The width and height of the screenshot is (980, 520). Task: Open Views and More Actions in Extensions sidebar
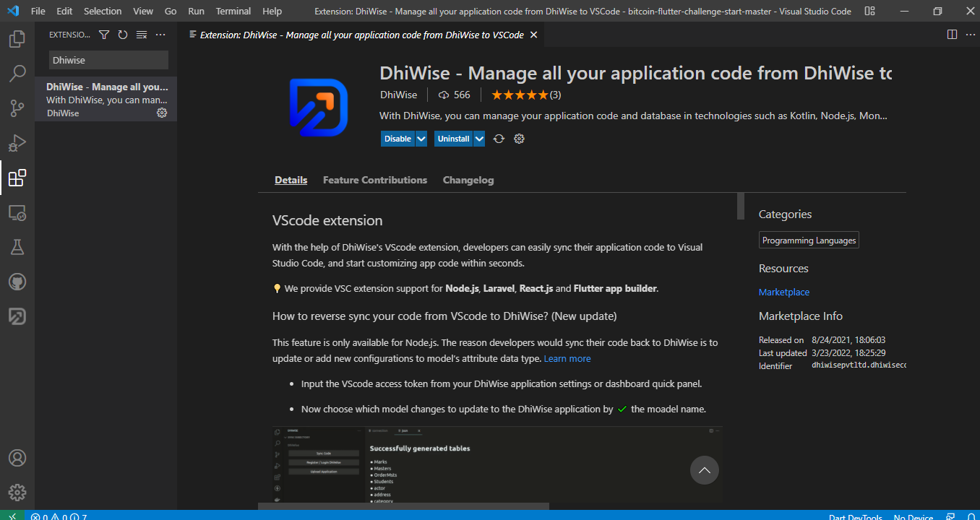coord(160,35)
